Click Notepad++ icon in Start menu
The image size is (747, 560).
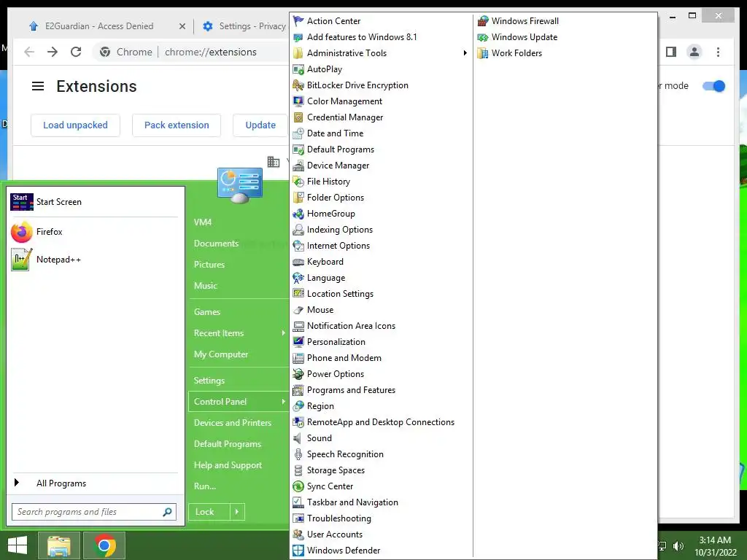[x=21, y=260]
